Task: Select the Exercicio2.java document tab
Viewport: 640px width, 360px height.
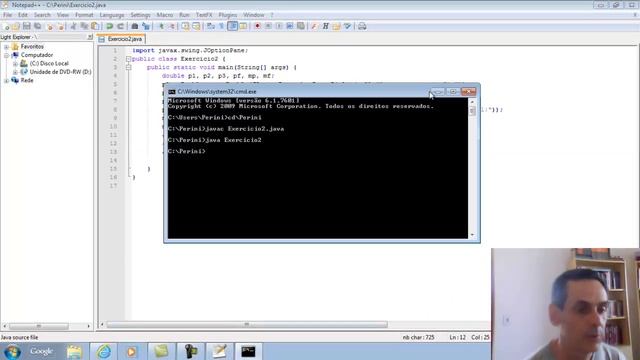Action: pyautogui.click(x=122, y=39)
